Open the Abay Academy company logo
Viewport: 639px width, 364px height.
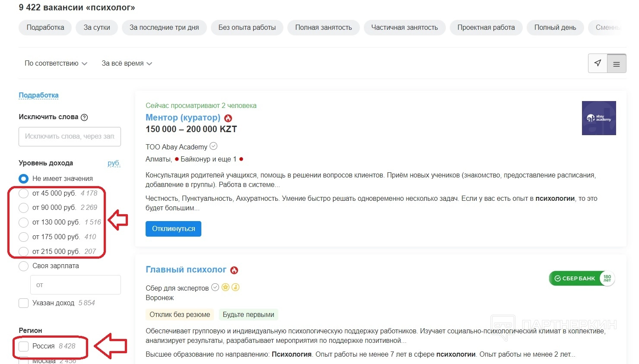click(x=598, y=118)
